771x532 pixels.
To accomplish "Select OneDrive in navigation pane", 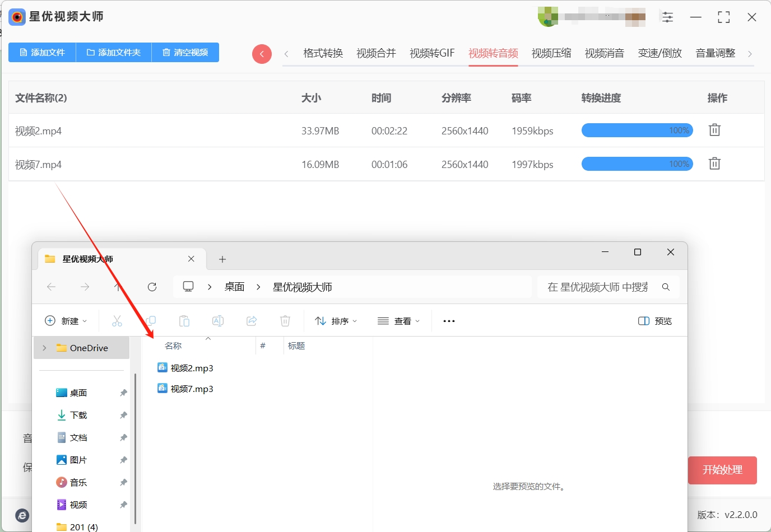I will pyautogui.click(x=82, y=348).
